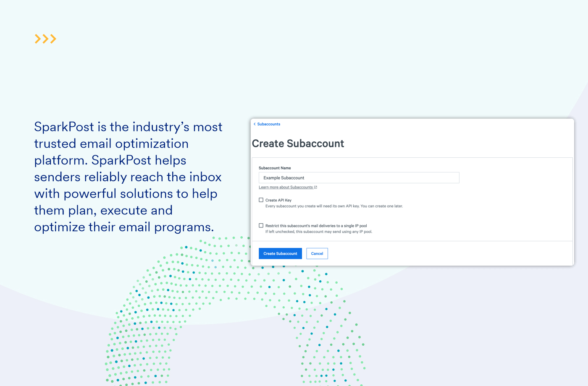Click the Create Subaccount page heading
Viewport: 588px width, 386px height.
pos(298,143)
